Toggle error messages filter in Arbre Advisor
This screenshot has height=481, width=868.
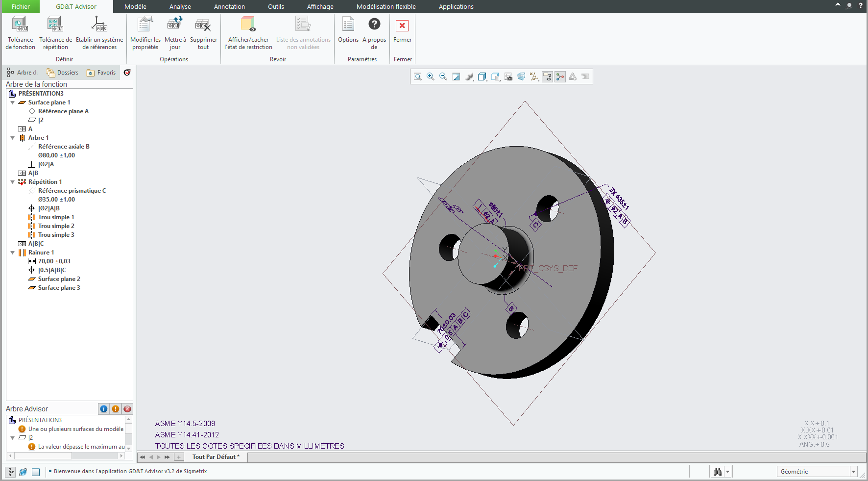127,409
